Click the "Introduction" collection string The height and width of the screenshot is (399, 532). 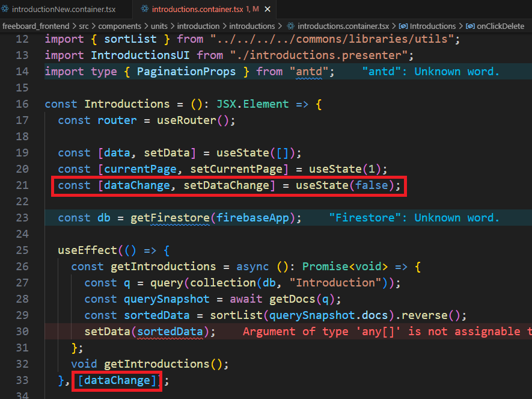point(335,283)
